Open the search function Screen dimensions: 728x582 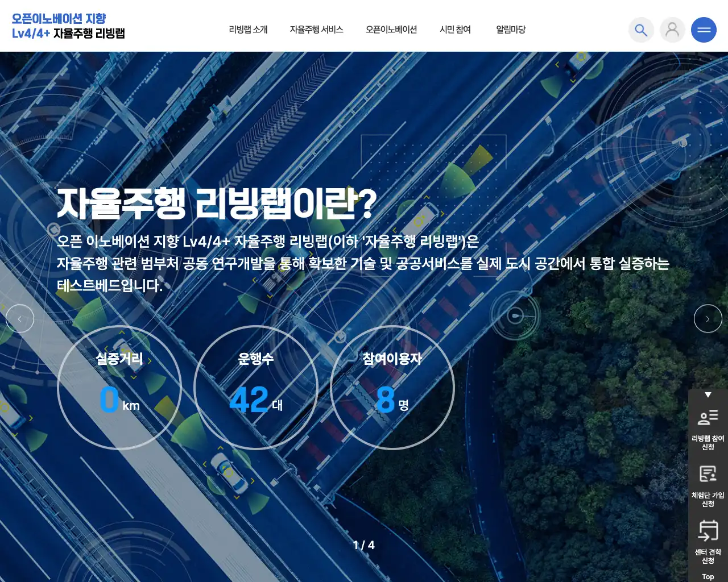click(x=641, y=30)
